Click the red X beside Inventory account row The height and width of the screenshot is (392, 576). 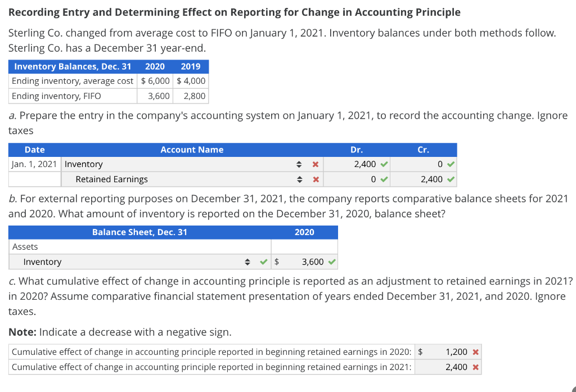click(315, 164)
